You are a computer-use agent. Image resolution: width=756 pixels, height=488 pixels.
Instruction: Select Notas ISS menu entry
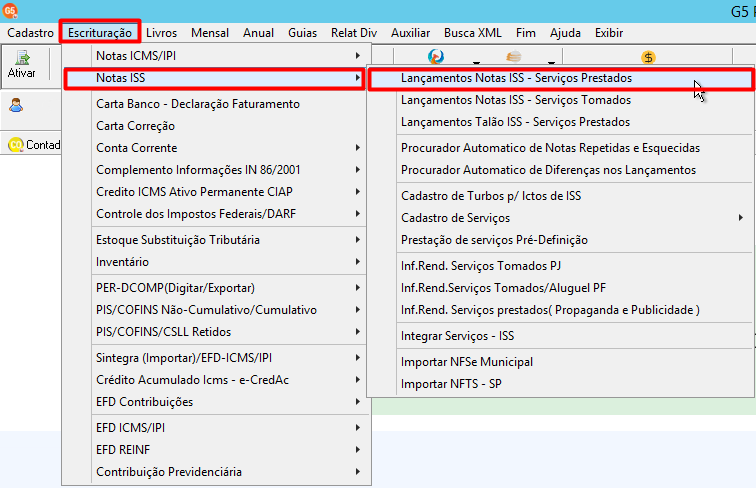click(x=214, y=78)
